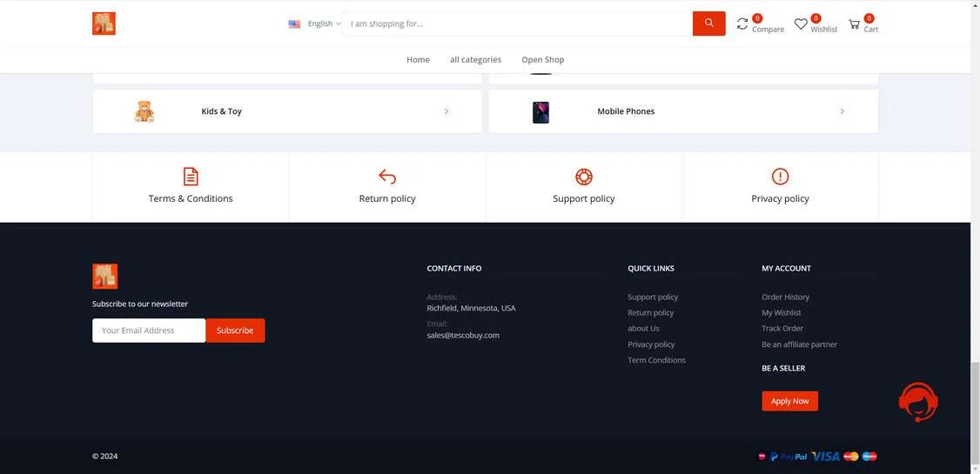Image resolution: width=980 pixels, height=474 pixels.
Task: Click the orange search magnifier button
Action: (x=708, y=23)
